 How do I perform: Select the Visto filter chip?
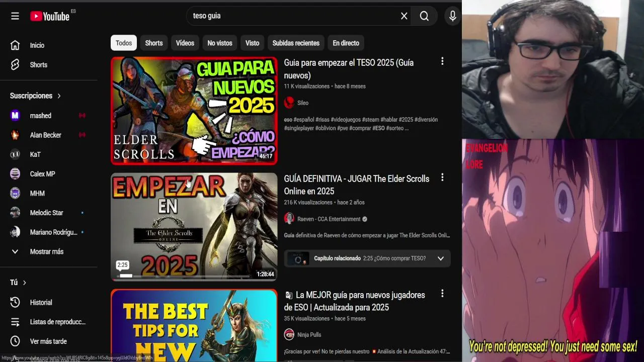(252, 43)
